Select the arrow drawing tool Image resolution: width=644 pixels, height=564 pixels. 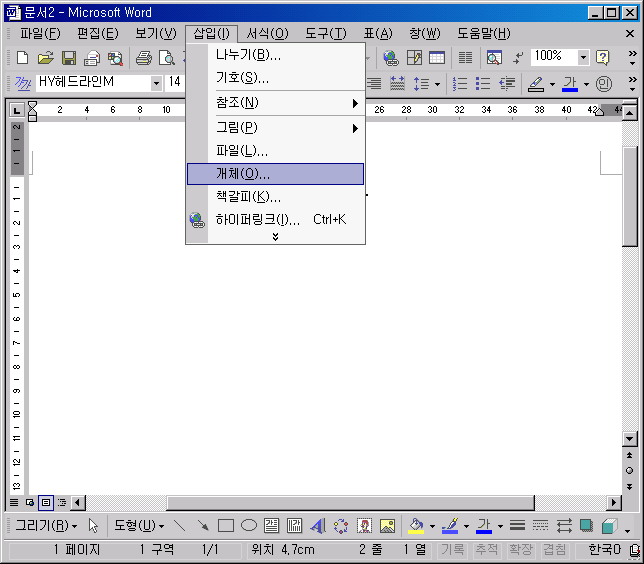point(202,525)
